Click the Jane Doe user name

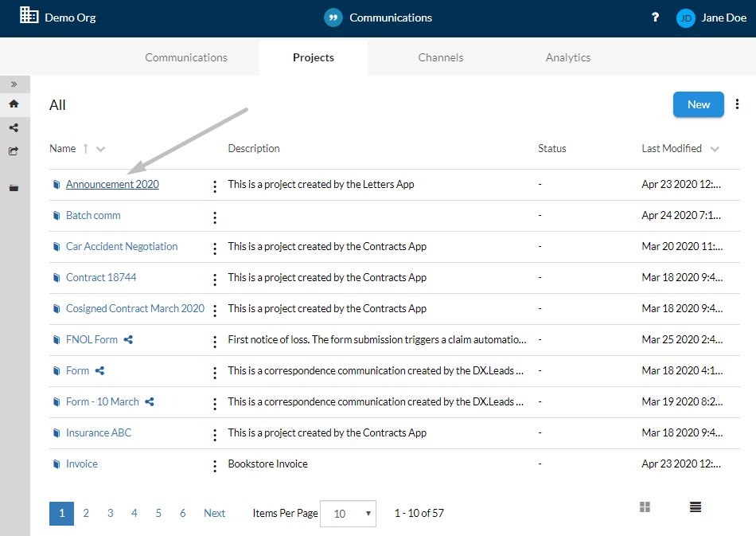coord(723,18)
